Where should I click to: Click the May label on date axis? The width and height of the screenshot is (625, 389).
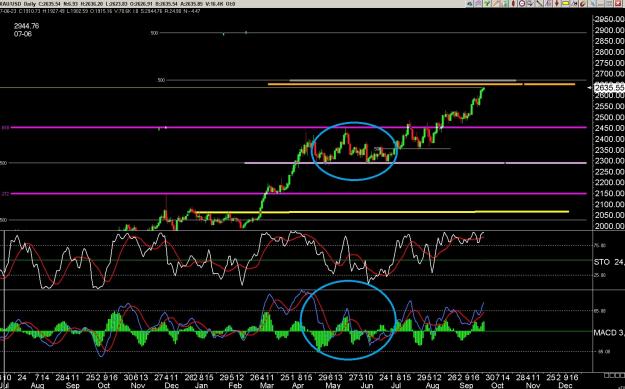333,385
